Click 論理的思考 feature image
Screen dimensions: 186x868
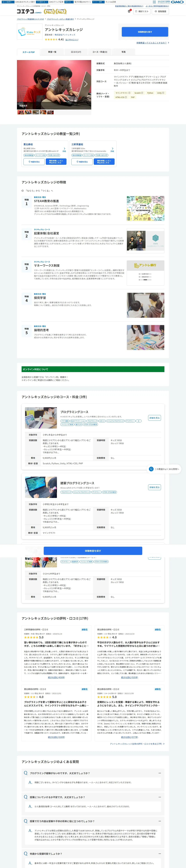pos(145,337)
